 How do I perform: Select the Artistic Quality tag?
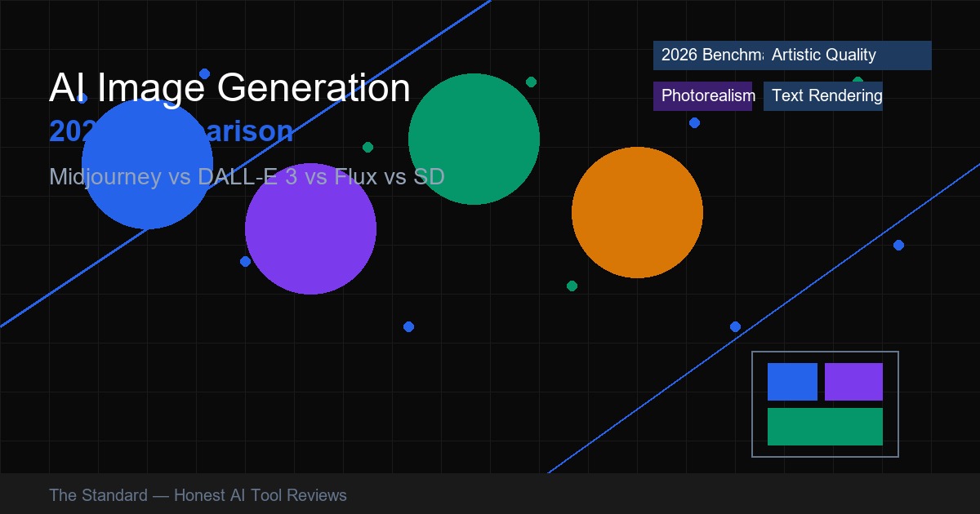[x=848, y=55]
